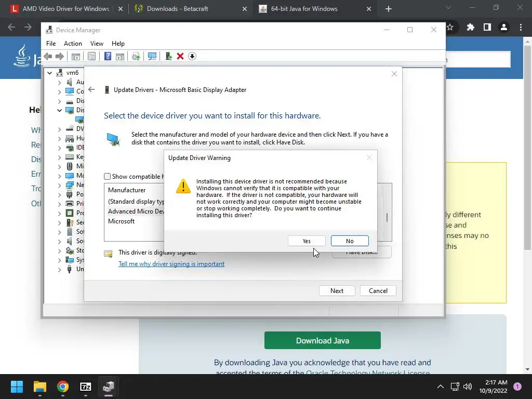Open Chrome side panel icon
Image resolution: width=532 pixels, height=399 pixels.
(487, 27)
